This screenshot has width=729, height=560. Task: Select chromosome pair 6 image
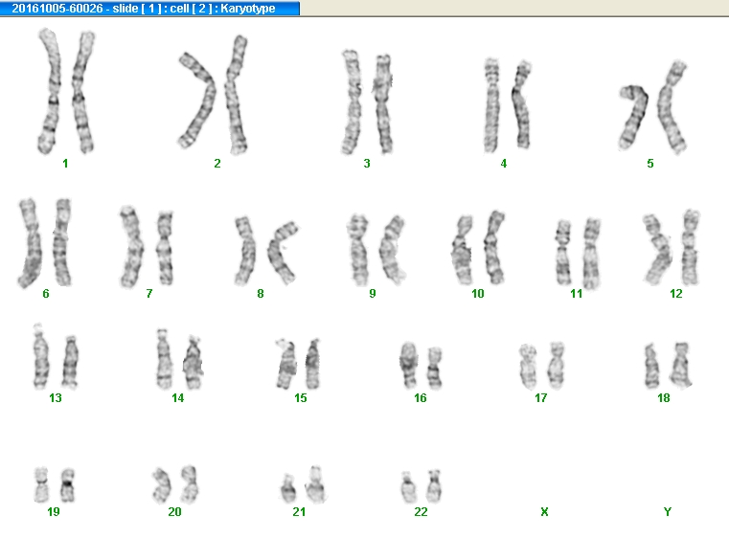click(x=45, y=242)
